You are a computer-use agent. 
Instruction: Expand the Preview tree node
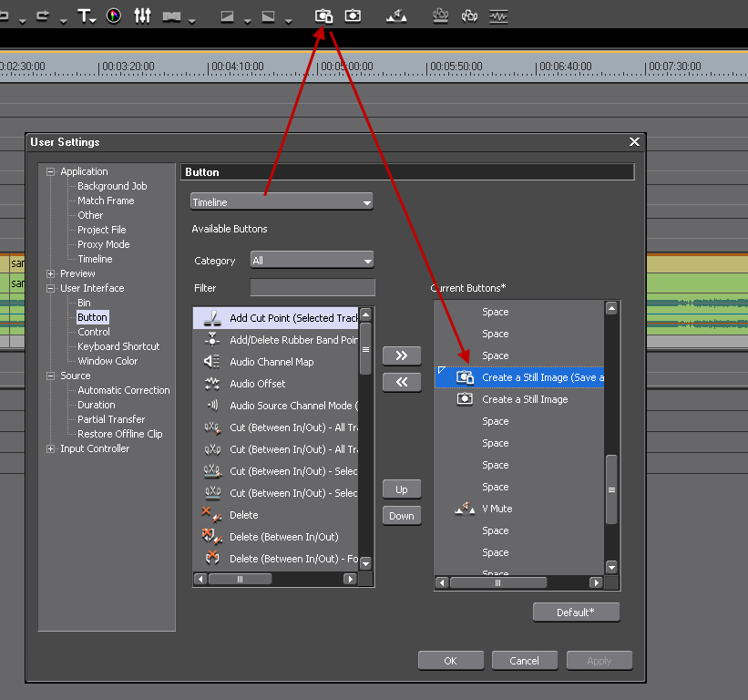pyautogui.click(x=51, y=273)
